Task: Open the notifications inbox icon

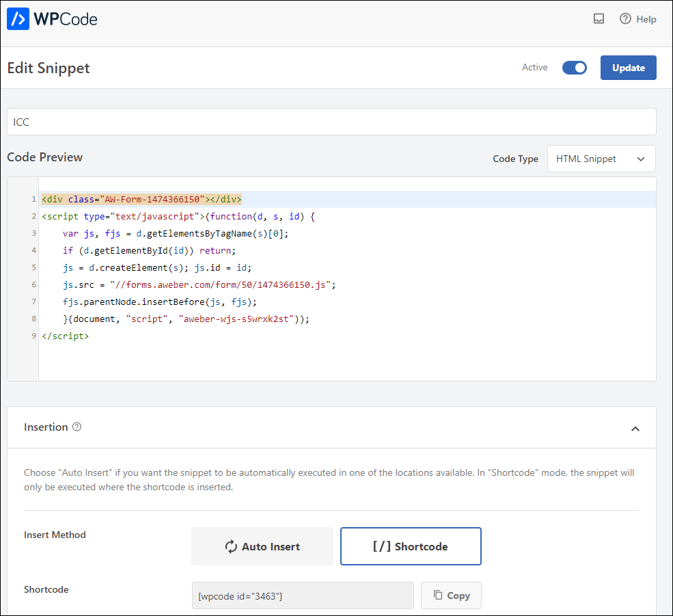Action: [x=599, y=18]
